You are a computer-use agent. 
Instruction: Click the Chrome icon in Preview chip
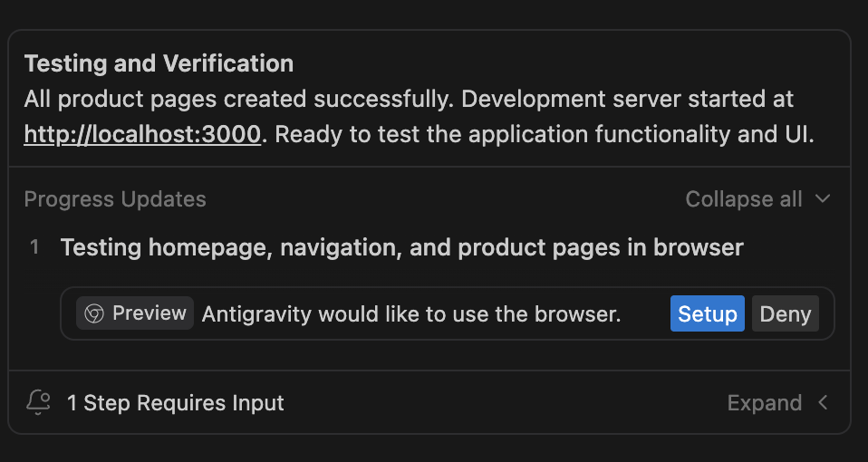point(93,313)
